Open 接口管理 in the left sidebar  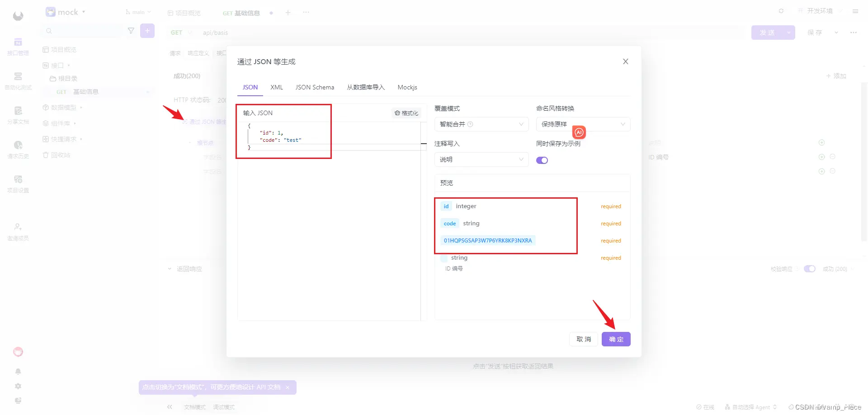(18, 47)
